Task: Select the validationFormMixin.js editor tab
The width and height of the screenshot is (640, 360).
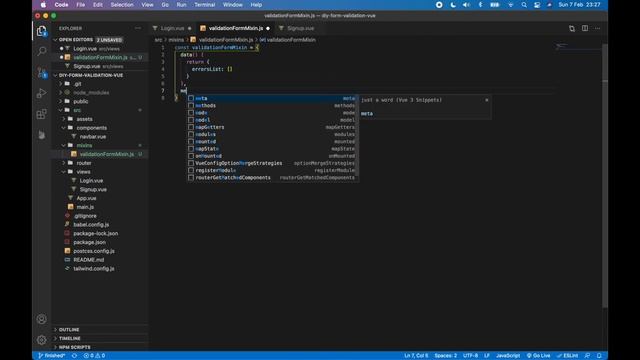Action: coord(236,28)
